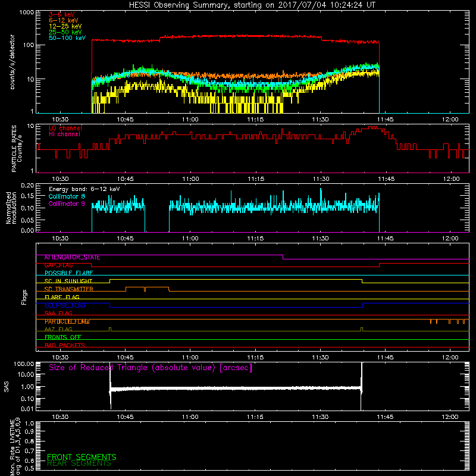Click the 100.00 tick on SAS axis
Screen dimensions: 476x476
click(x=24, y=364)
